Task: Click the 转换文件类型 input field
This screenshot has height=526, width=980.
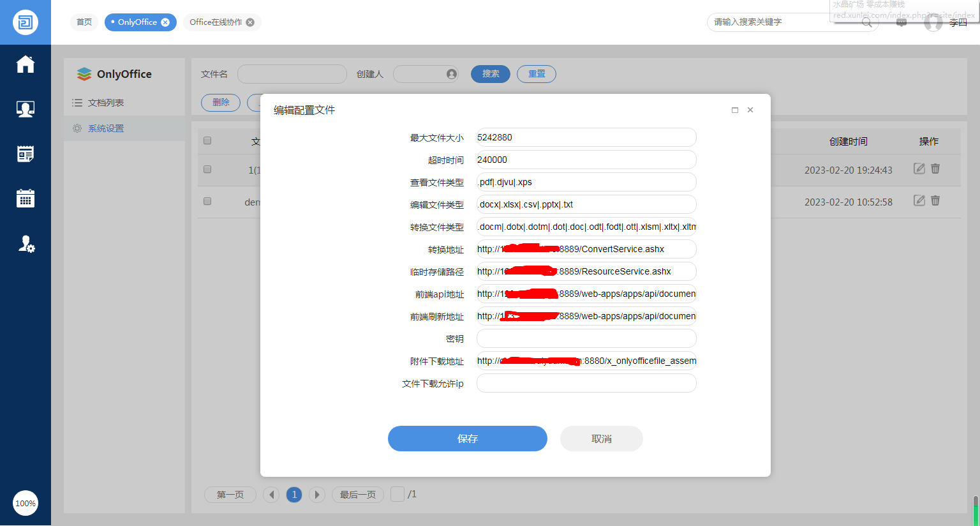Action: (x=586, y=227)
